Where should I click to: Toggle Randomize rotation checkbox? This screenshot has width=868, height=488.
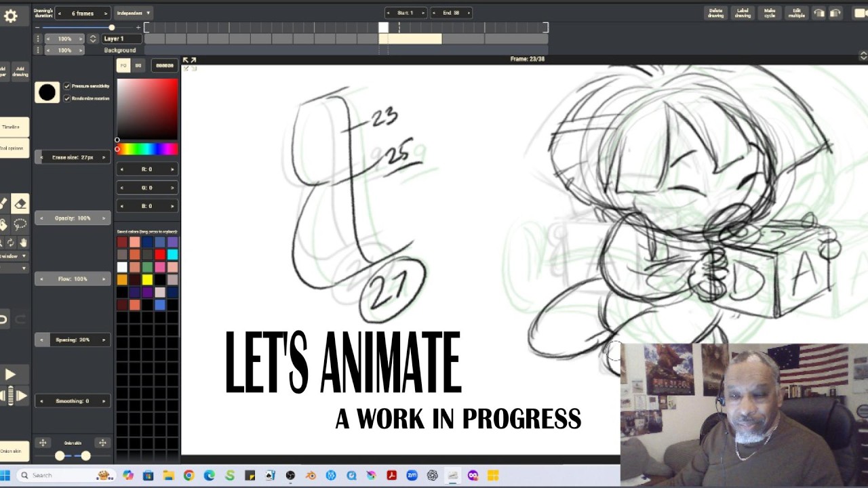pos(67,98)
